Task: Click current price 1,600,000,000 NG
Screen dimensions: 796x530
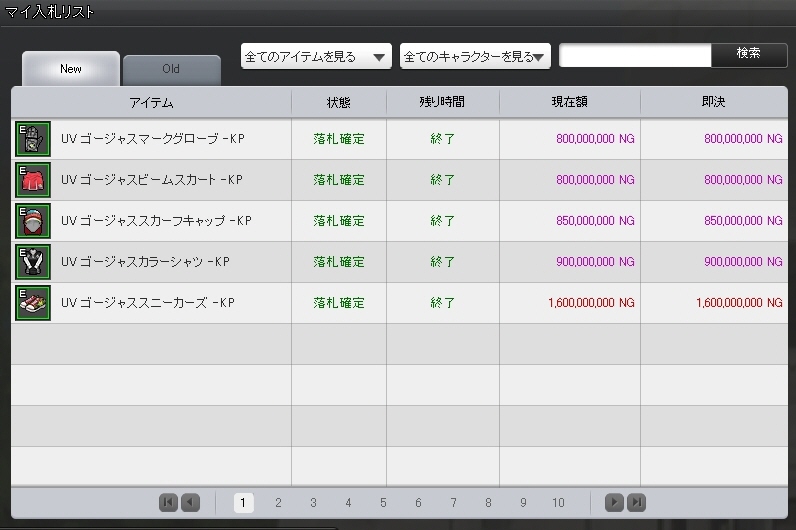Action: tap(591, 303)
